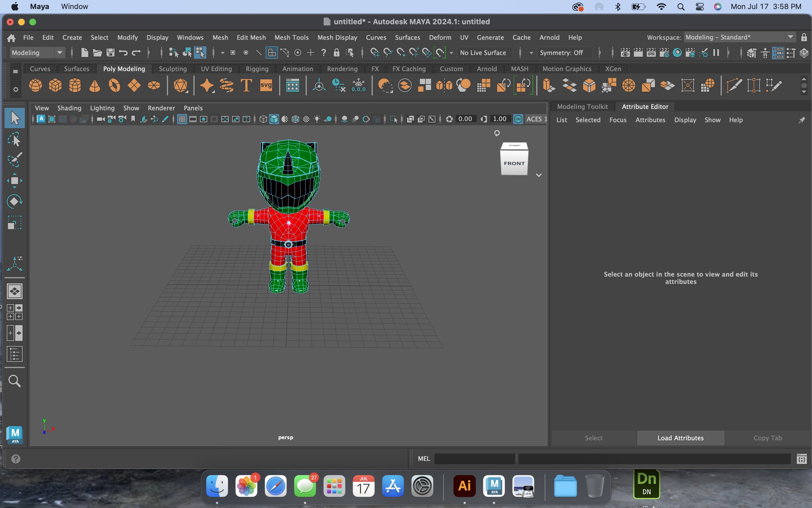Create a polygon plane from the shelf
The width and height of the screenshot is (812, 508).
[x=134, y=85]
